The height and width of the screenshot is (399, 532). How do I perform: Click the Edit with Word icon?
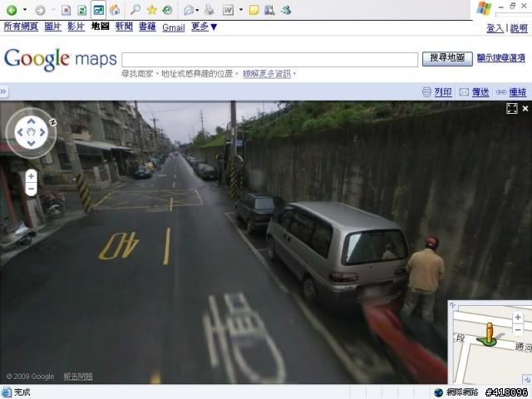pyautogui.click(x=228, y=10)
